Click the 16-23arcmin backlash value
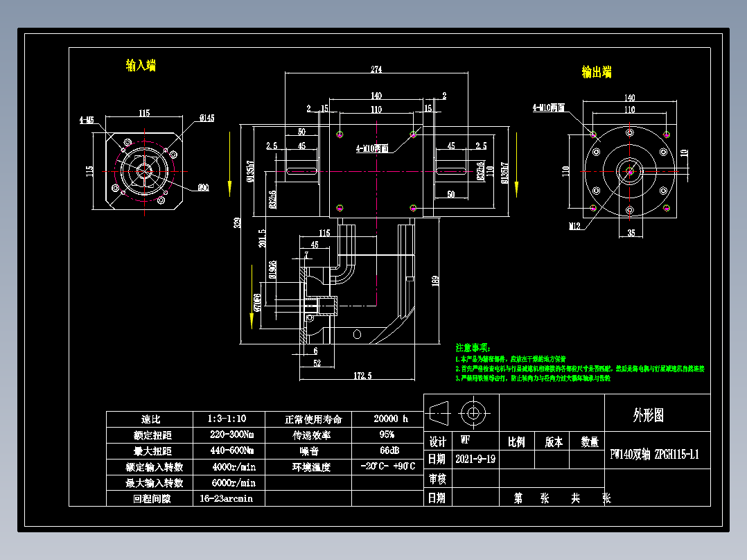Viewport: 747px width, 560px height. [x=227, y=498]
